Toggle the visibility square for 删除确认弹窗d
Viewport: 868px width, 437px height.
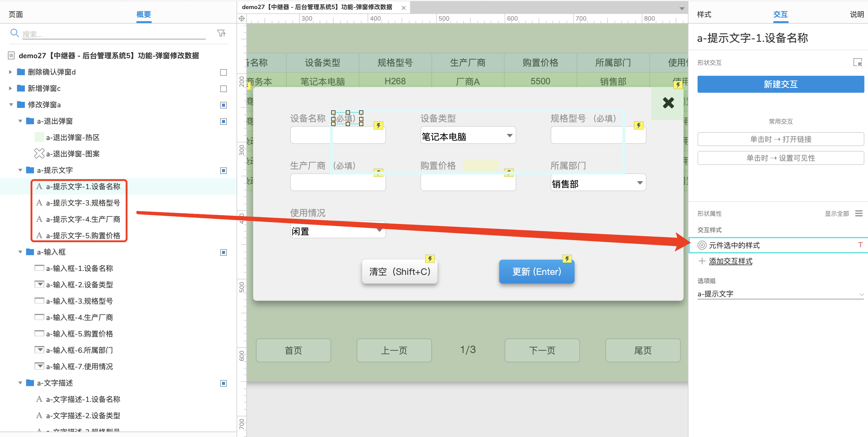coord(224,72)
